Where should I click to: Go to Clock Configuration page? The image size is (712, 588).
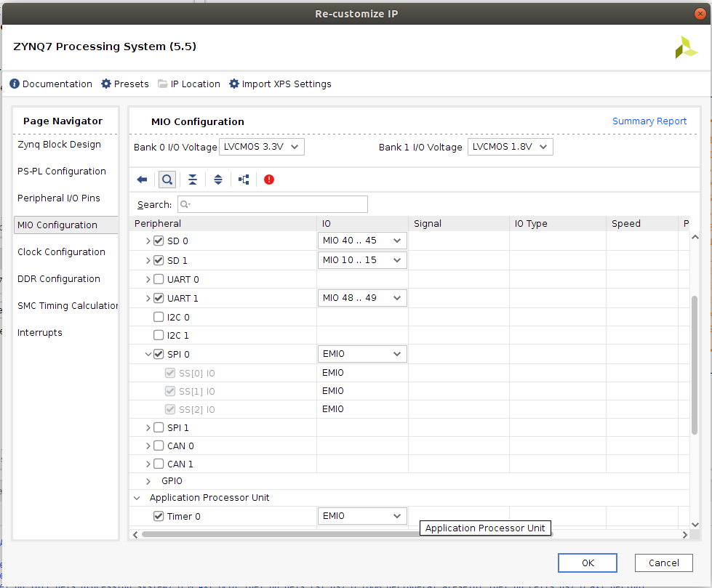point(61,251)
